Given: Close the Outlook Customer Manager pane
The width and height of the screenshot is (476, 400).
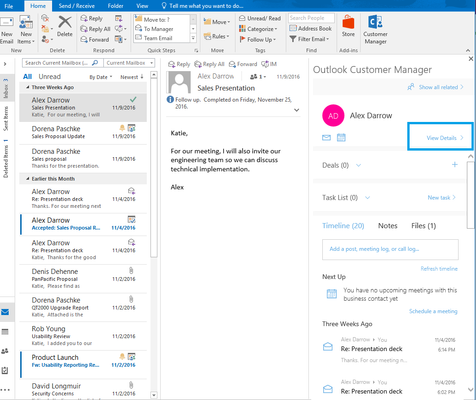Looking at the screenshot, I should 471,59.
